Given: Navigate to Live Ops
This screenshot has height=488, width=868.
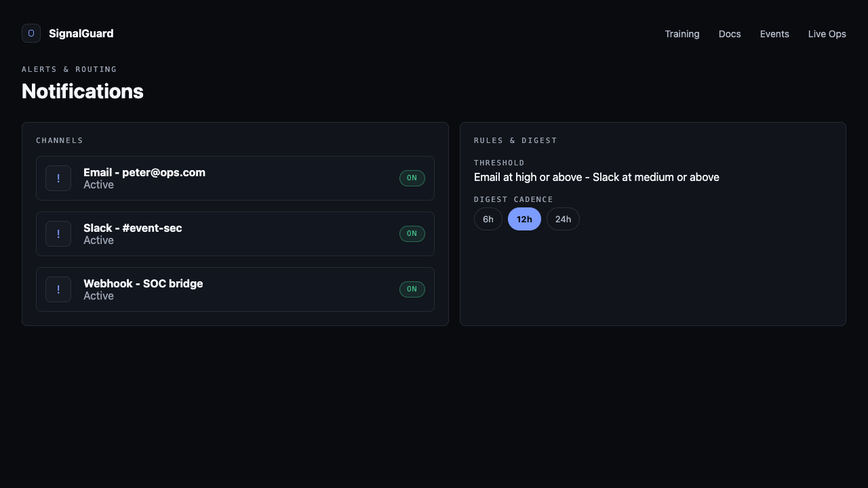Looking at the screenshot, I should (x=827, y=34).
